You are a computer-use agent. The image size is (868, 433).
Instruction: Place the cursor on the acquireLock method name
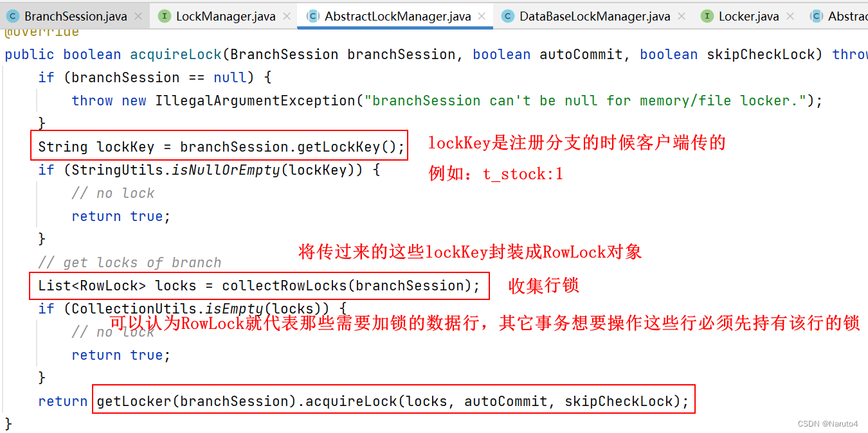pyautogui.click(x=176, y=55)
